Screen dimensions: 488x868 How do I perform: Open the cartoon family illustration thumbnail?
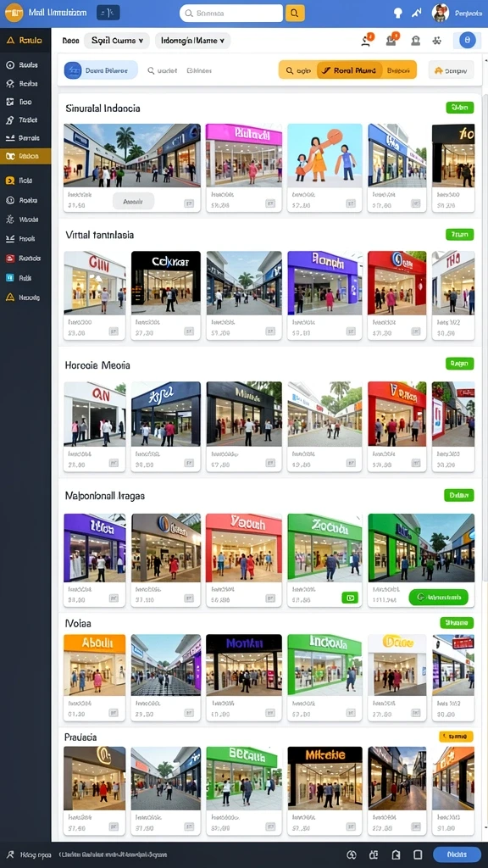click(324, 155)
